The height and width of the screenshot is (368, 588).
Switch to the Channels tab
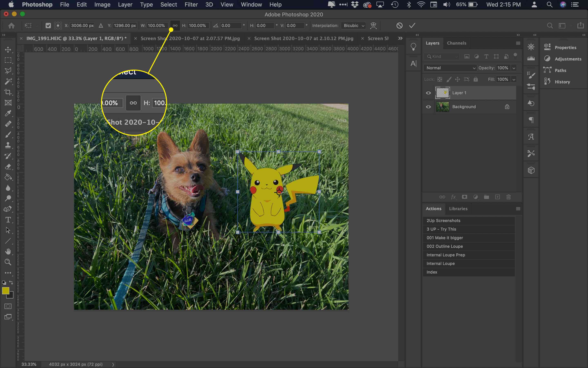tap(457, 43)
